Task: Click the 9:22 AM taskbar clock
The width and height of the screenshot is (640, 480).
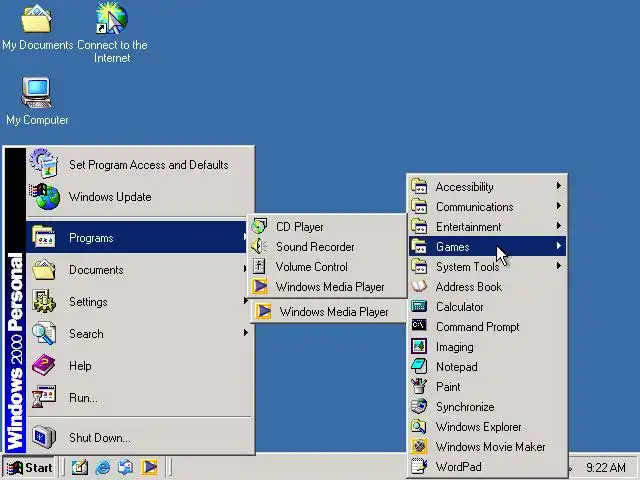Action: (x=606, y=467)
